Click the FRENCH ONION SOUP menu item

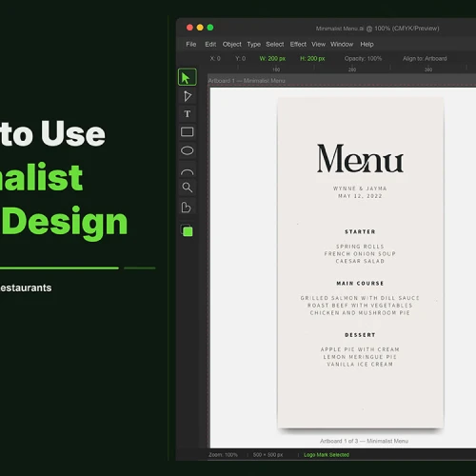[360, 254]
